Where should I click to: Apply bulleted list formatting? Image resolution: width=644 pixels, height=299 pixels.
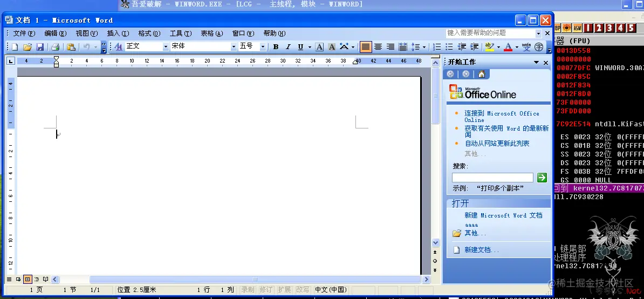[x=449, y=47]
